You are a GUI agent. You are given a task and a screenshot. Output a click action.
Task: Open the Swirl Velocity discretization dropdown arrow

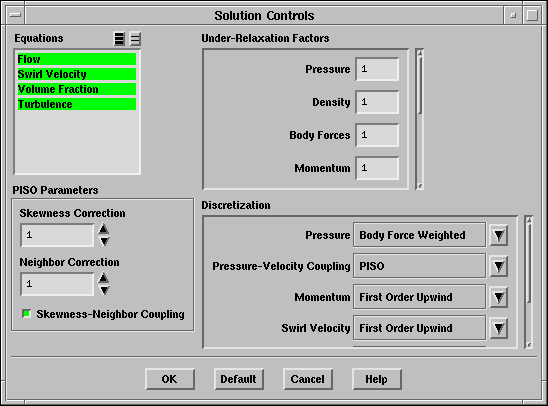click(499, 328)
